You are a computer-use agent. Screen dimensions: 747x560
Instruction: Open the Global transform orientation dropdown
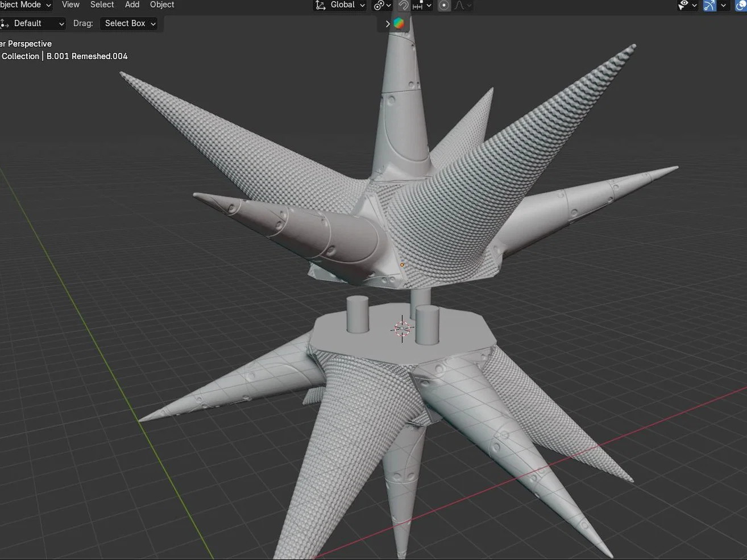click(x=340, y=5)
